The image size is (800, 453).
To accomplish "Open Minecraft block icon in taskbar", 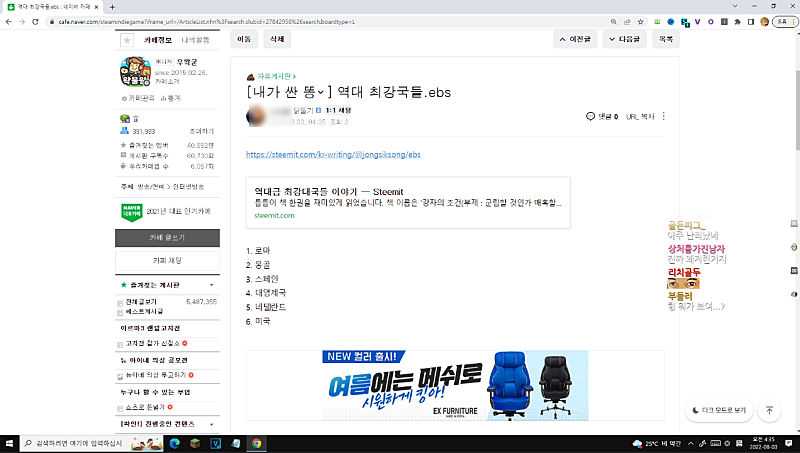I will (195, 444).
